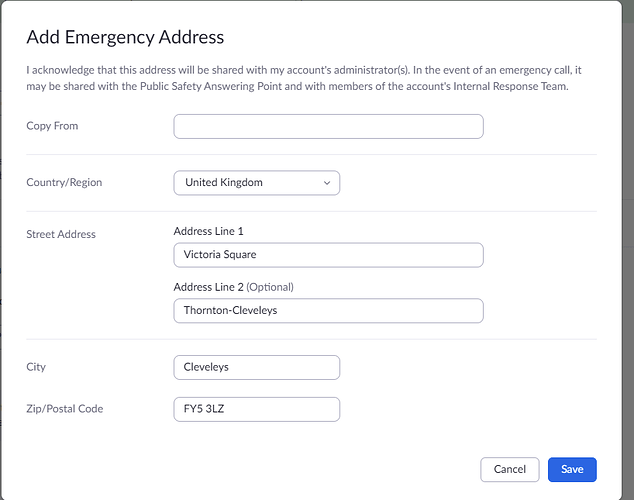This screenshot has width=634, height=500.
Task: Save the emergency address
Action: (x=572, y=469)
